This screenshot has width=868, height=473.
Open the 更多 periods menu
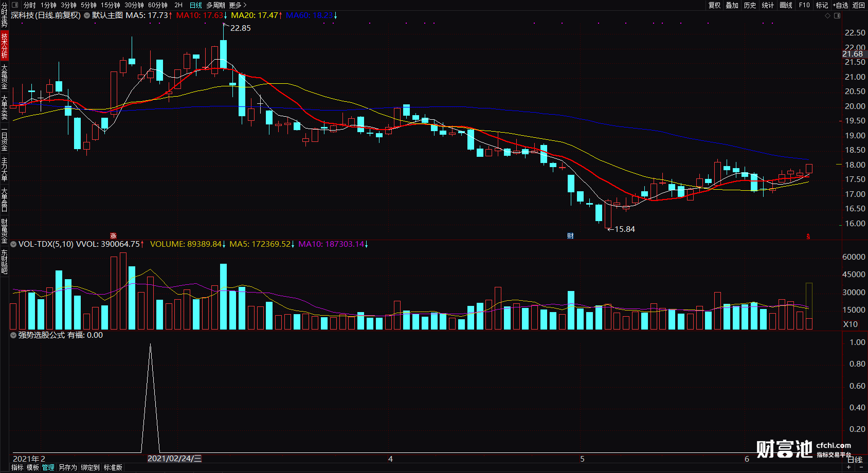[238, 5]
